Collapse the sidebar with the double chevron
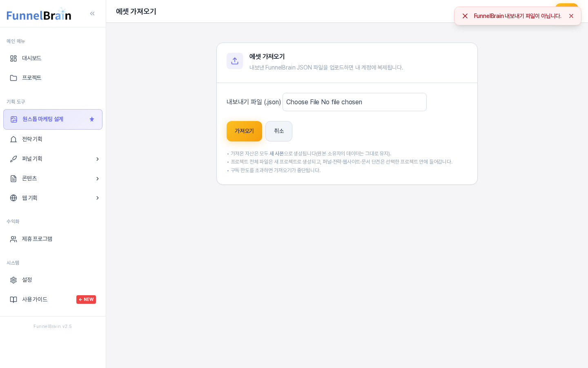The image size is (588, 368). pyautogui.click(x=92, y=13)
